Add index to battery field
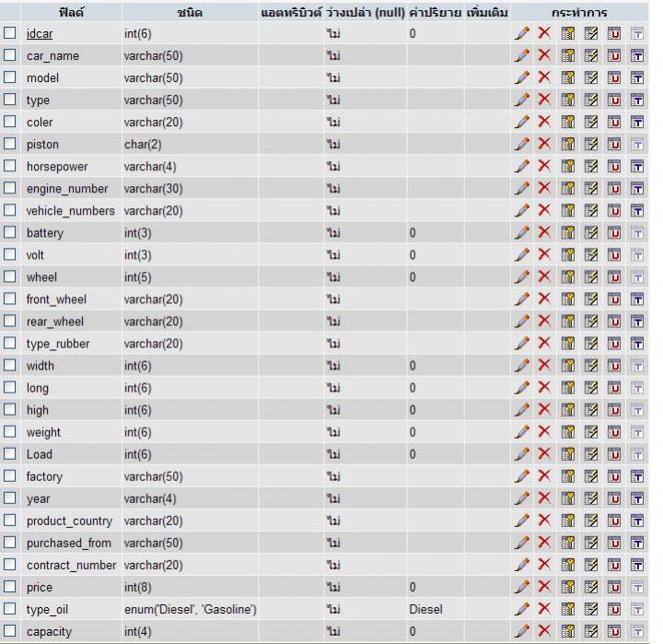This screenshot has width=663, height=644. 590,233
